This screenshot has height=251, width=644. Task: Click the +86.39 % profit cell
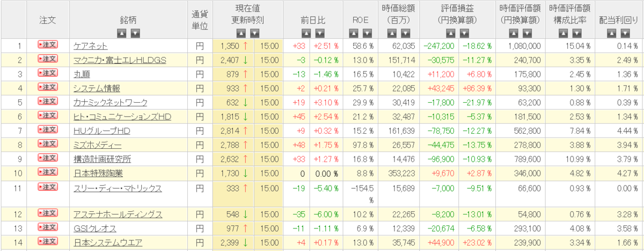pos(475,88)
